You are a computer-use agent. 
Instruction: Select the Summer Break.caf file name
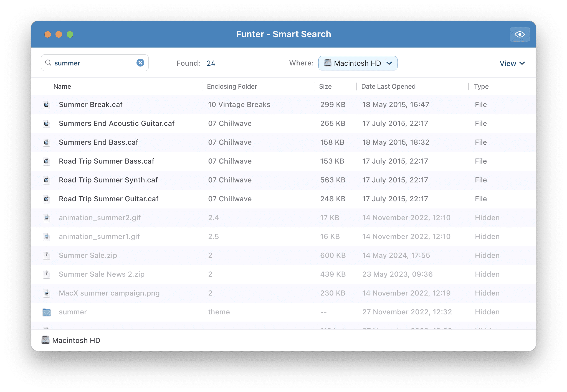(91, 105)
